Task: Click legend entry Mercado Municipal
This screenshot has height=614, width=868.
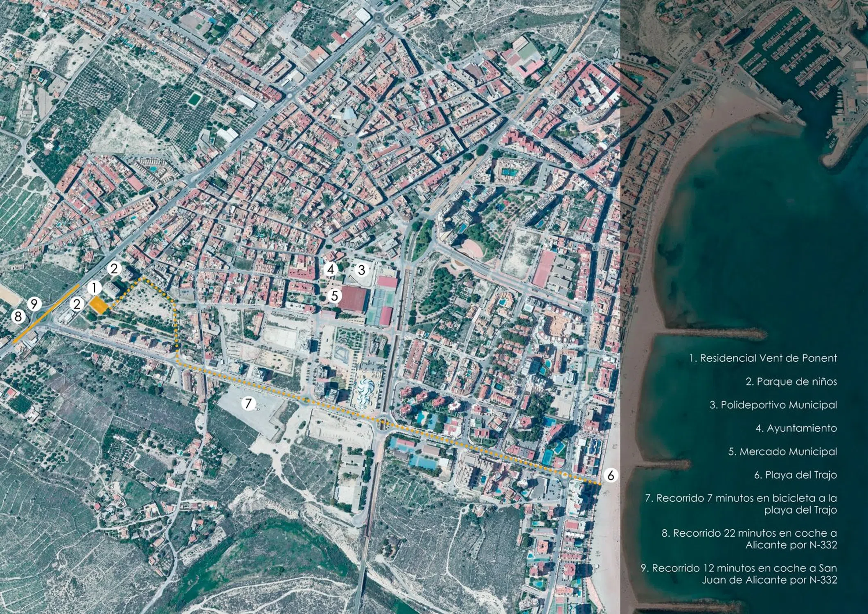Action: tap(782, 451)
